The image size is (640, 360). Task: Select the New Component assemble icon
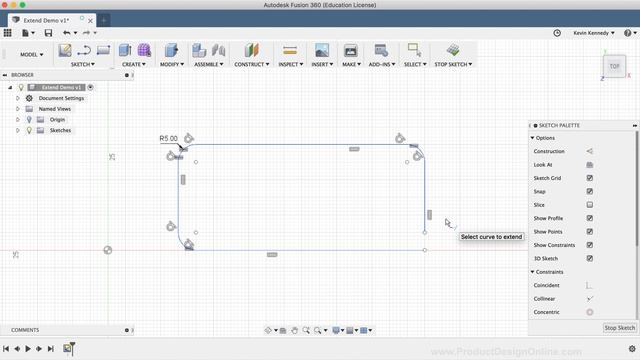pyautogui.click(x=199, y=51)
